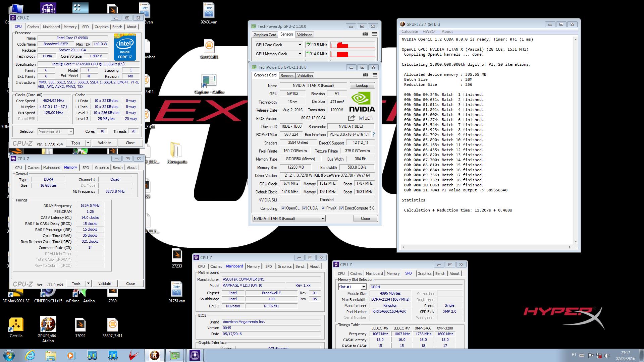Switch to GPUPI pi taskbar button
644x362 pixels.
(154, 355)
